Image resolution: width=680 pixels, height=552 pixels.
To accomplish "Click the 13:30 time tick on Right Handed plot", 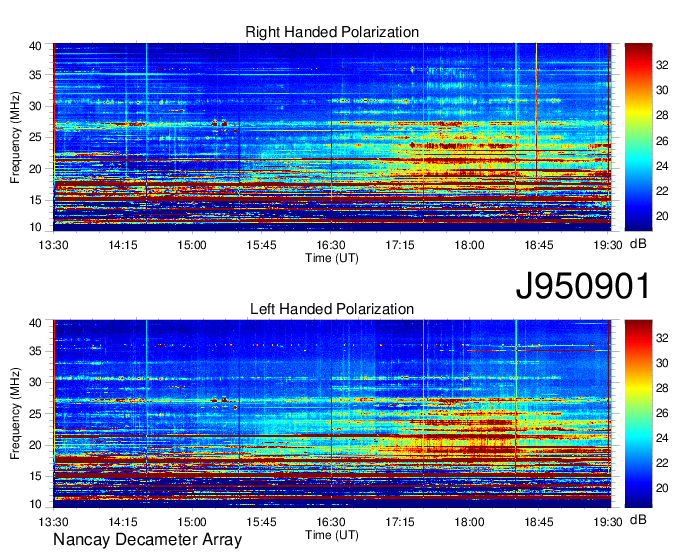I will (53, 245).
